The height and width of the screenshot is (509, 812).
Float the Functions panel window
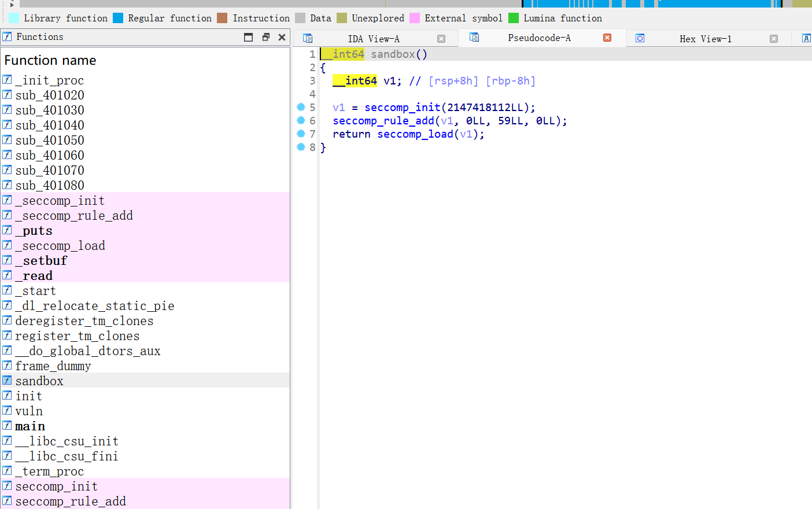tap(266, 37)
